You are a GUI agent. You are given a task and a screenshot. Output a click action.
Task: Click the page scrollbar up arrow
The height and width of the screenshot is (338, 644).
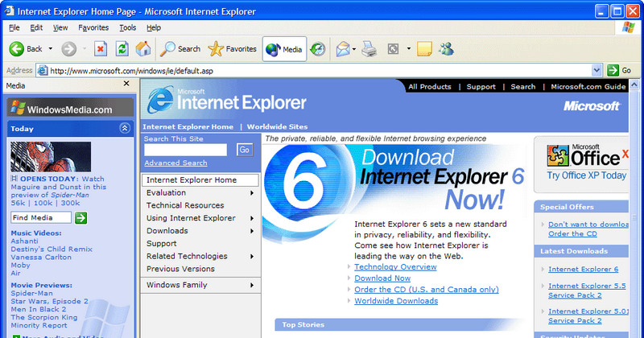pos(634,84)
